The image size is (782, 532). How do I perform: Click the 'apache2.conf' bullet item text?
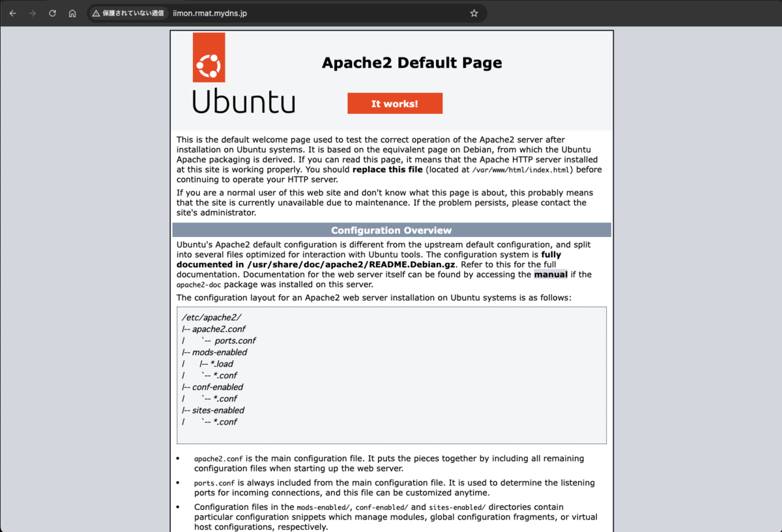coord(219,459)
